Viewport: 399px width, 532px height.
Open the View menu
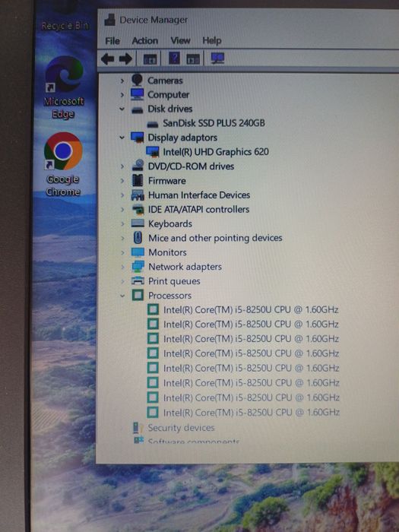(x=180, y=40)
